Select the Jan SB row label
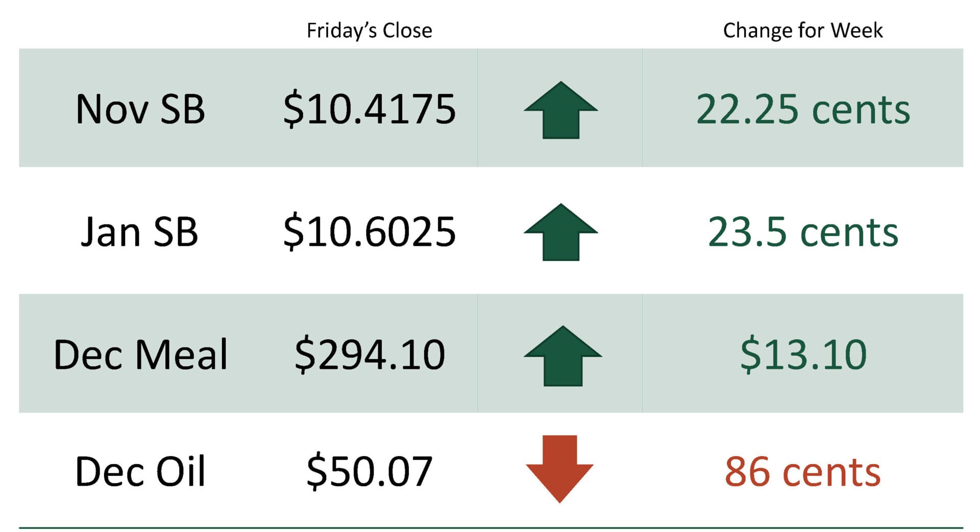Viewport: 980px width, 532px height. pyautogui.click(x=139, y=232)
